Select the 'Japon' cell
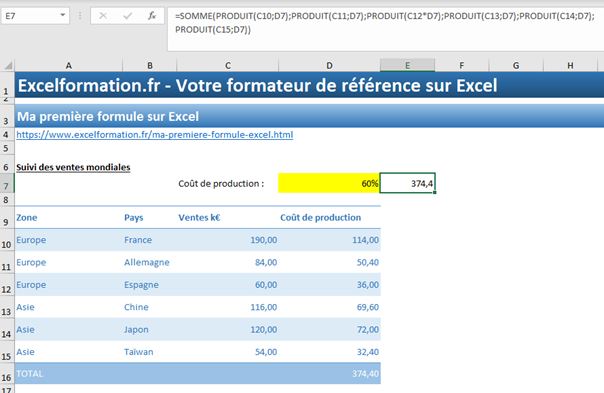The width and height of the screenshot is (604, 393). (149, 329)
